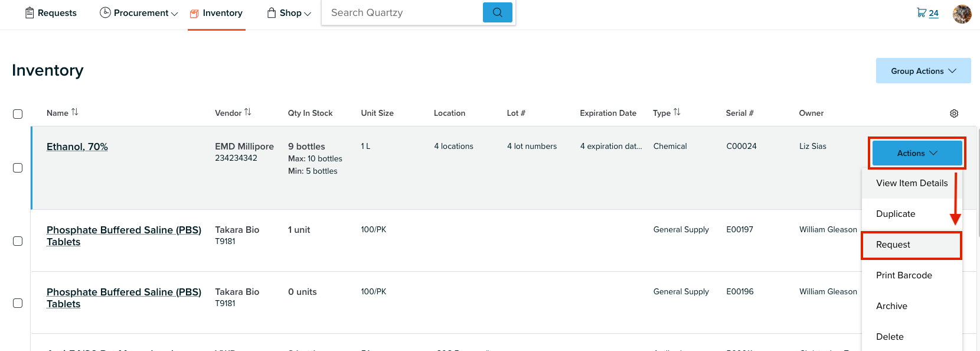Click the '4 locations' cell
The height and width of the screenshot is (351, 980).
[453, 146]
